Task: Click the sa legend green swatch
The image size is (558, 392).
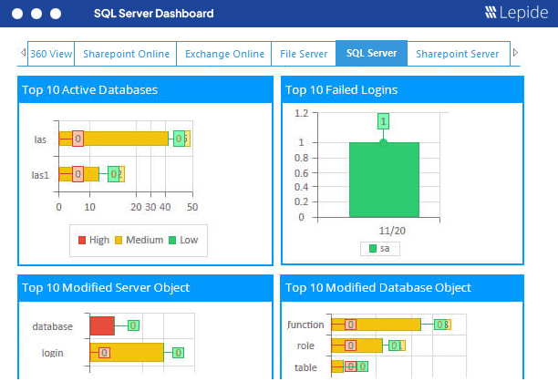Action: [373, 248]
